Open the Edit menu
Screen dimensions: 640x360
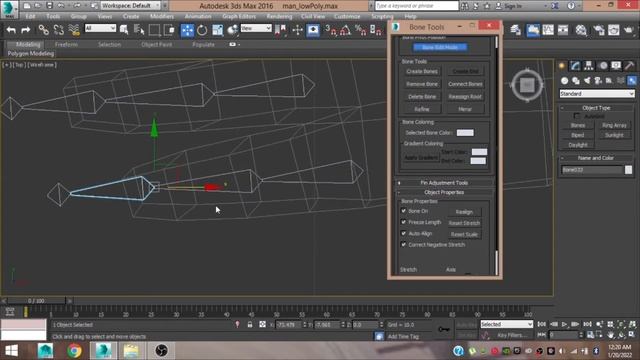(30, 16)
